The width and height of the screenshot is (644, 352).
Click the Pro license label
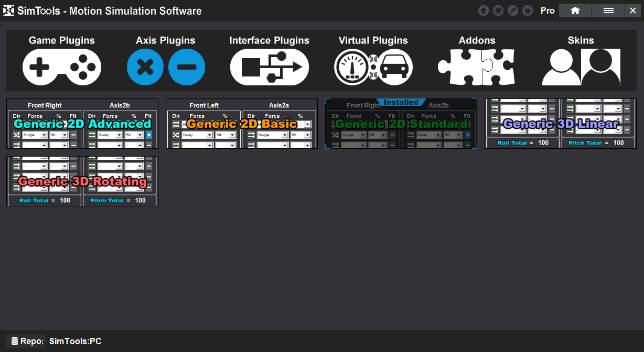(548, 10)
